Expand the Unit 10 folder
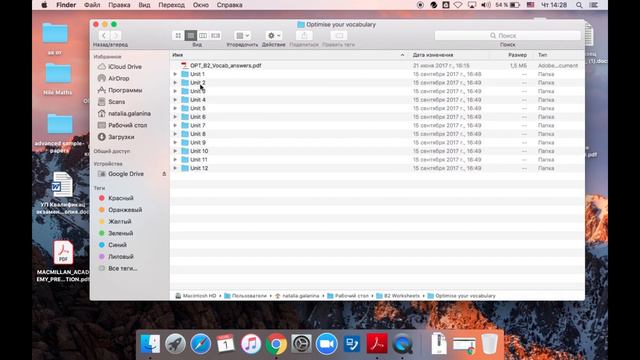Image resolution: width=640 pixels, height=360 pixels. coord(175,151)
